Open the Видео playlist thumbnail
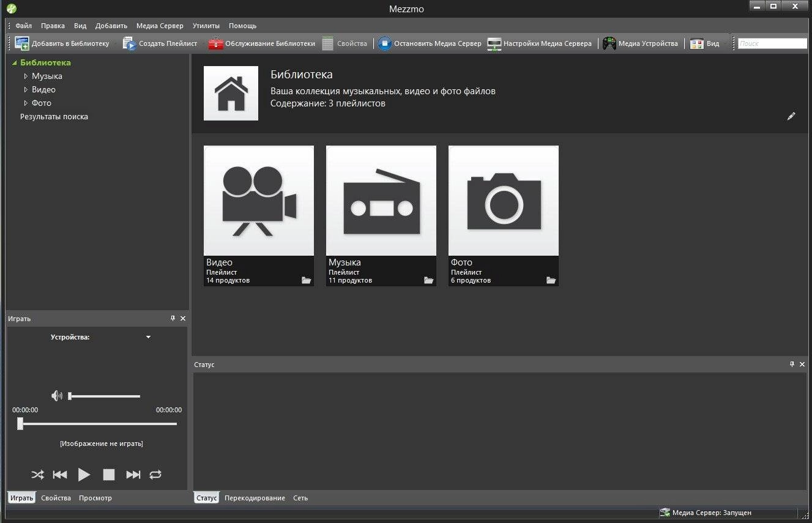The height and width of the screenshot is (523, 812). [x=259, y=201]
